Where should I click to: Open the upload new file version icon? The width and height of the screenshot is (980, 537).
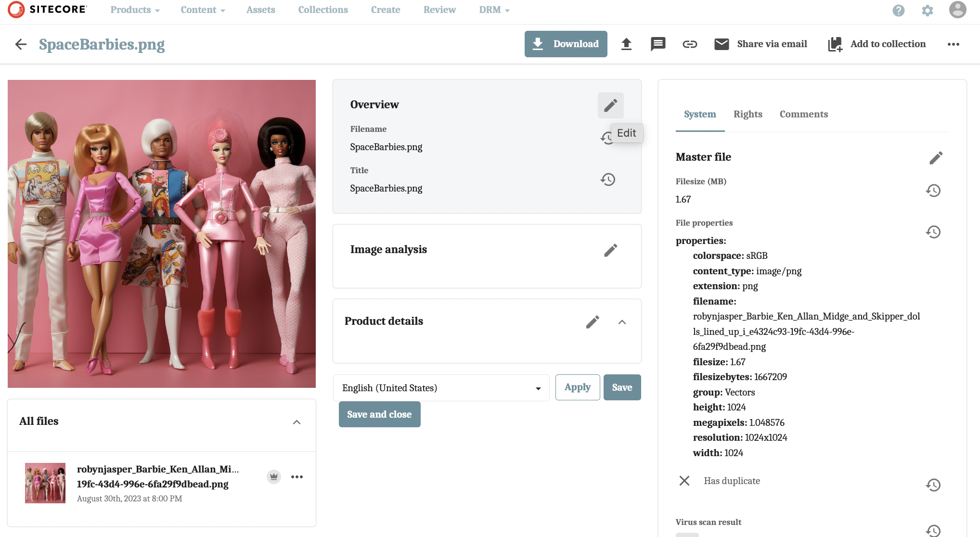(627, 44)
